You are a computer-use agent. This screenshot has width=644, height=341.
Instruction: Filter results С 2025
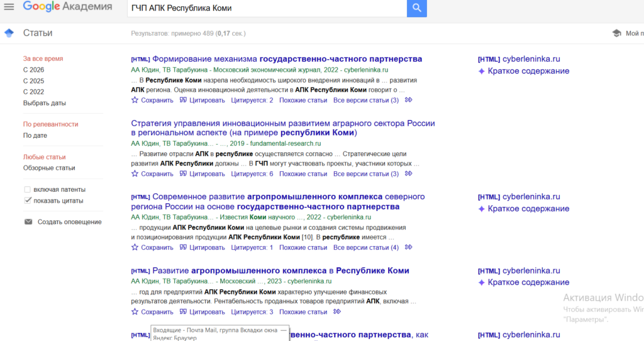34,81
